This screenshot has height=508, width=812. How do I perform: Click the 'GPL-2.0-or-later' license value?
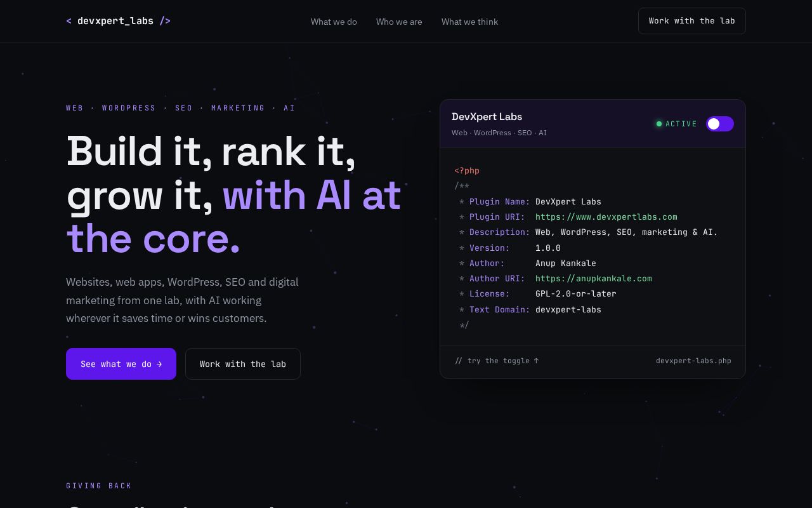pos(576,294)
